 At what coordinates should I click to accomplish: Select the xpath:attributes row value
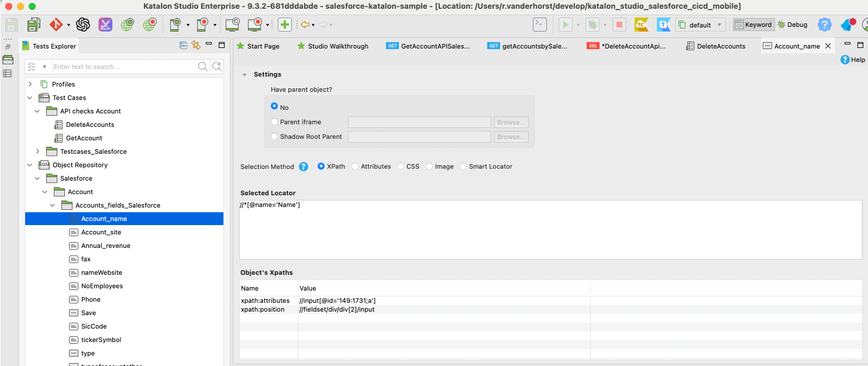point(338,301)
